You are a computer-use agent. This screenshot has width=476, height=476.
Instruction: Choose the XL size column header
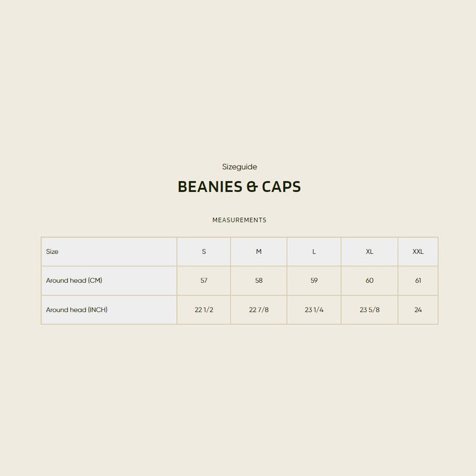click(369, 252)
